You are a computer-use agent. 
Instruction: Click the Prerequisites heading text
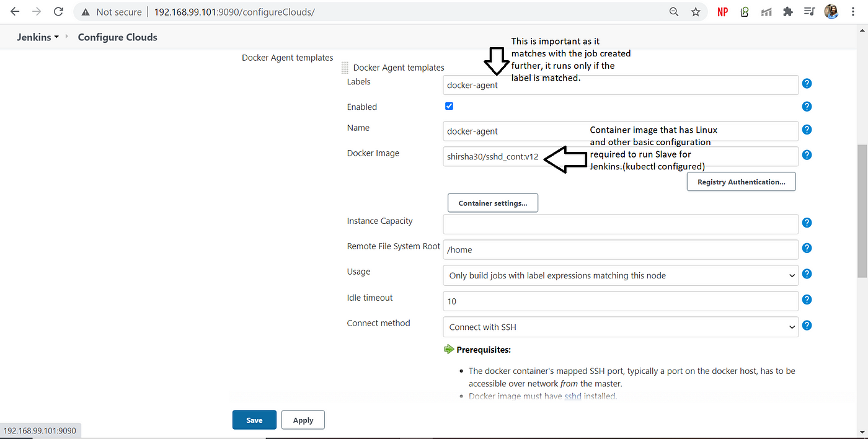coord(484,350)
